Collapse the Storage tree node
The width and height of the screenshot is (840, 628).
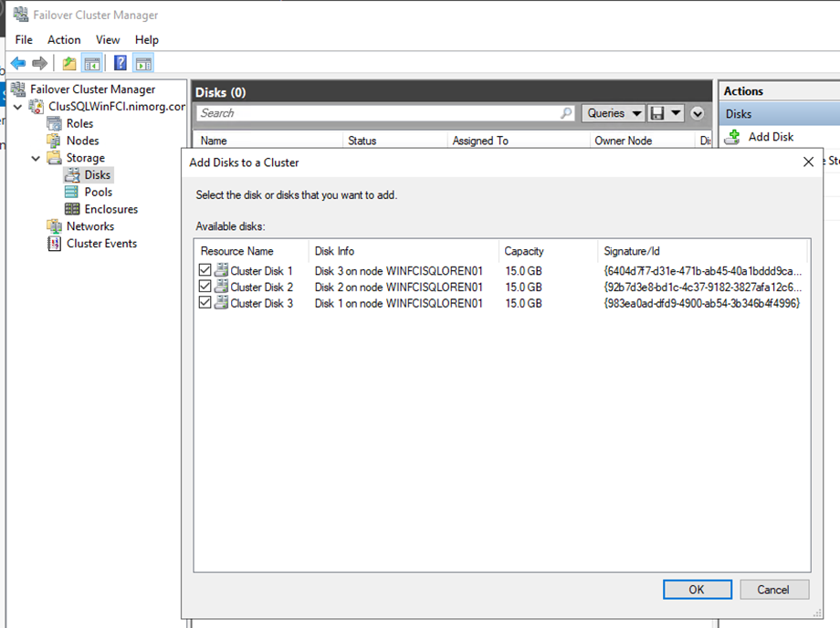[36, 159]
